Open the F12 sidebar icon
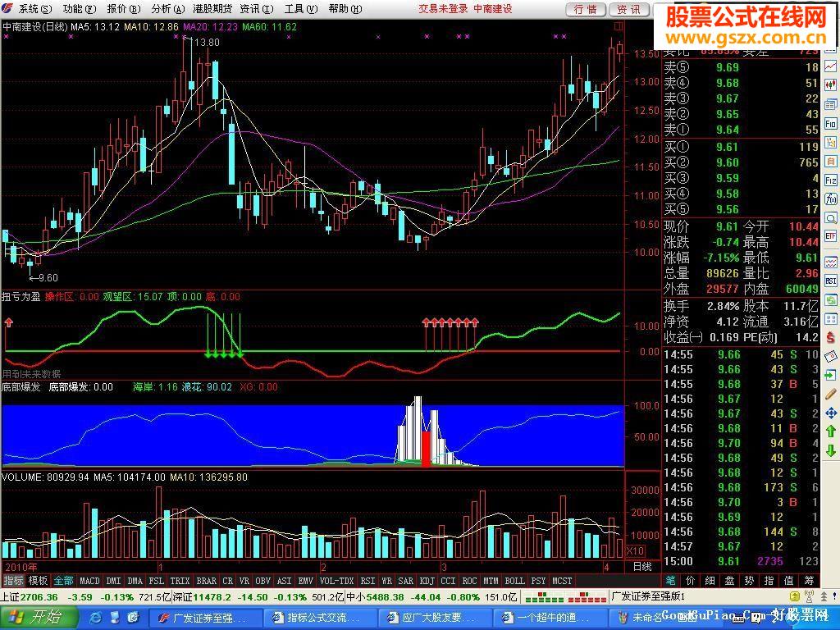This screenshot has height=630, width=840. tap(830, 180)
